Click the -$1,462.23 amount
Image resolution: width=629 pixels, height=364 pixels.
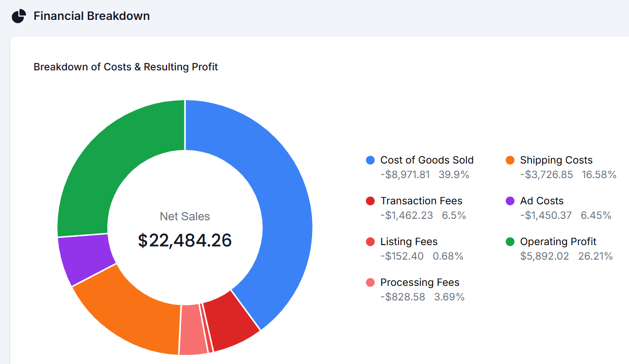(407, 215)
